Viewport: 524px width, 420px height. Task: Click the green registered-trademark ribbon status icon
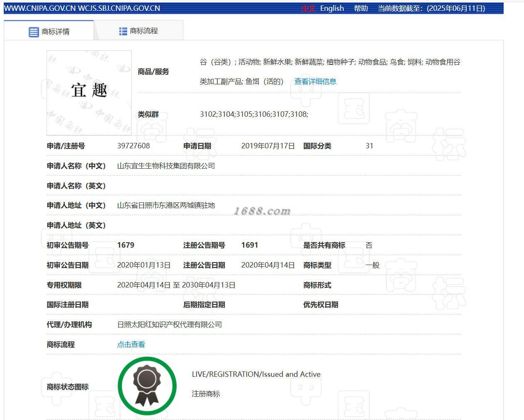147,386
